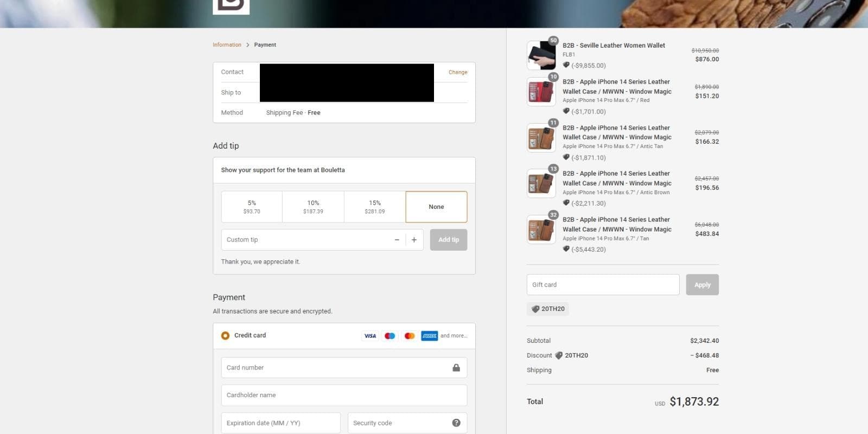Select the 5% tip option
The width and height of the screenshot is (868, 434).
click(252, 207)
